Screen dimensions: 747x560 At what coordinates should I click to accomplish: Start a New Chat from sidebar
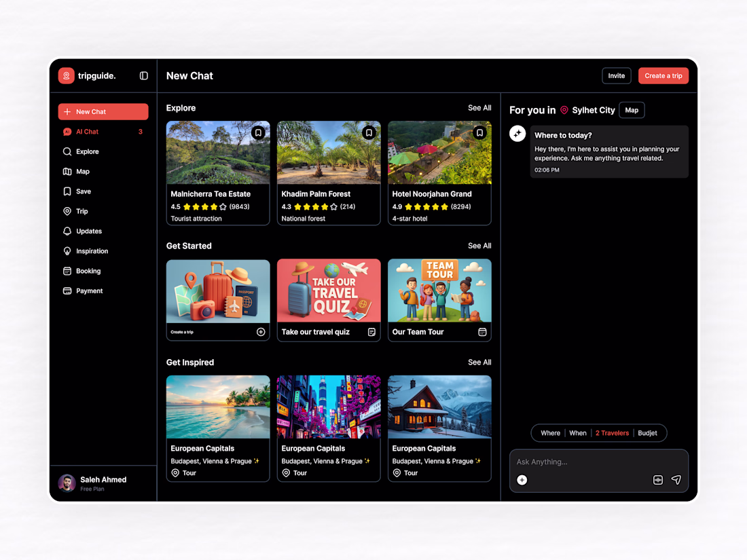103,112
